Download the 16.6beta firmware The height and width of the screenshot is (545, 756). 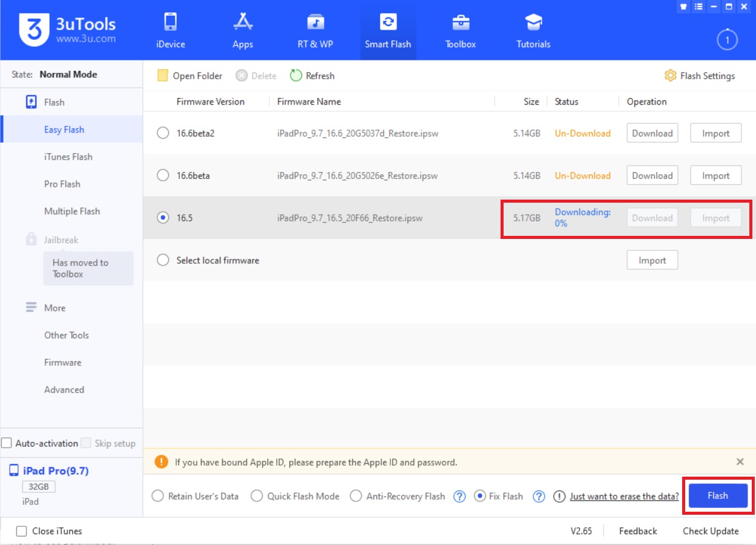click(652, 175)
